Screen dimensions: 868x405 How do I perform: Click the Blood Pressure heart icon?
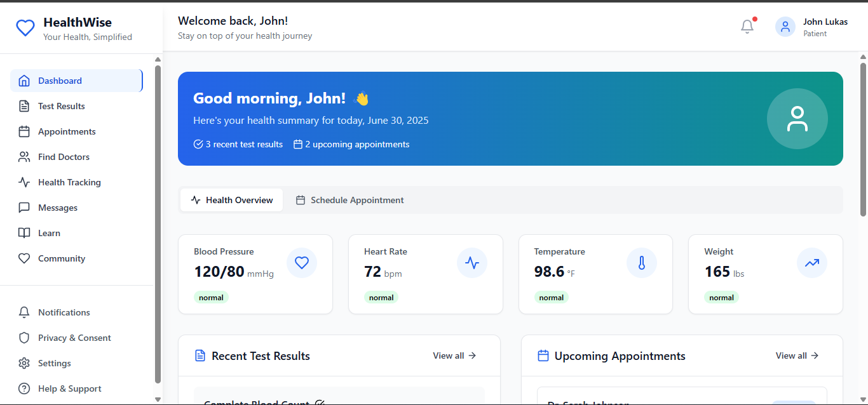pyautogui.click(x=302, y=263)
